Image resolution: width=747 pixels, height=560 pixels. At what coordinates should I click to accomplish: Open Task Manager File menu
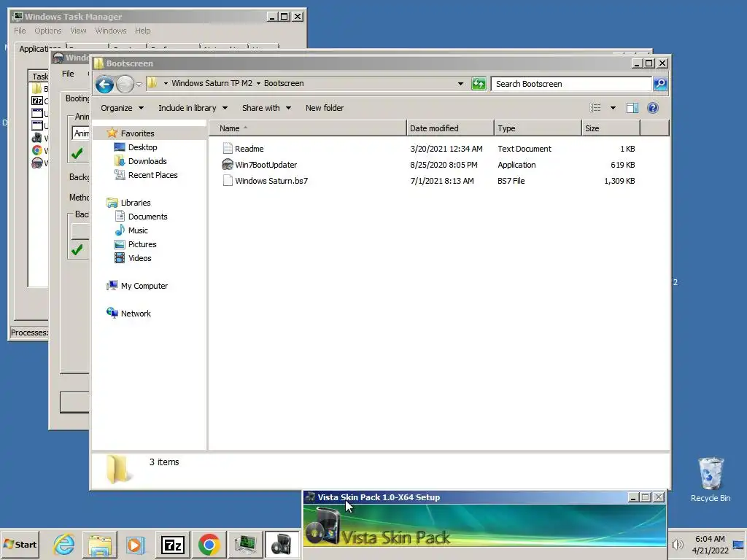tap(20, 31)
